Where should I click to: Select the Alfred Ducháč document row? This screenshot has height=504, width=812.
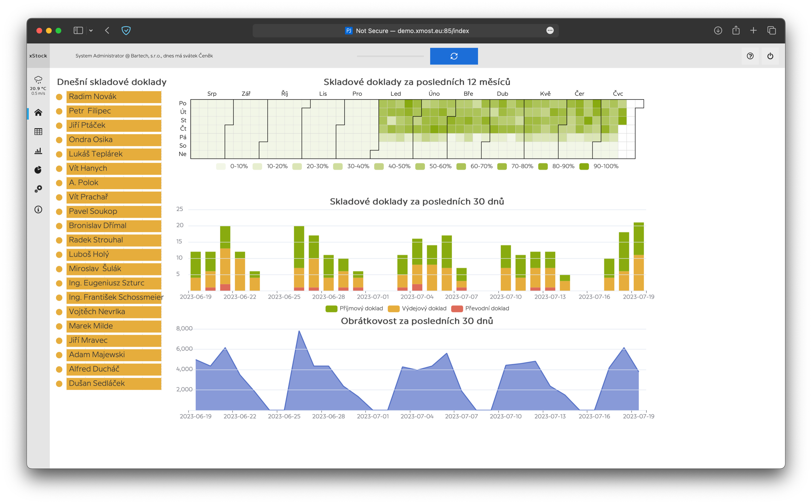pos(114,369)
